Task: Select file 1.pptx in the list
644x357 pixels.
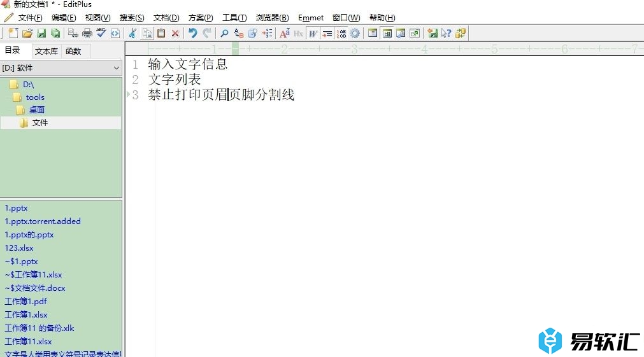Action: coord(17,208)
